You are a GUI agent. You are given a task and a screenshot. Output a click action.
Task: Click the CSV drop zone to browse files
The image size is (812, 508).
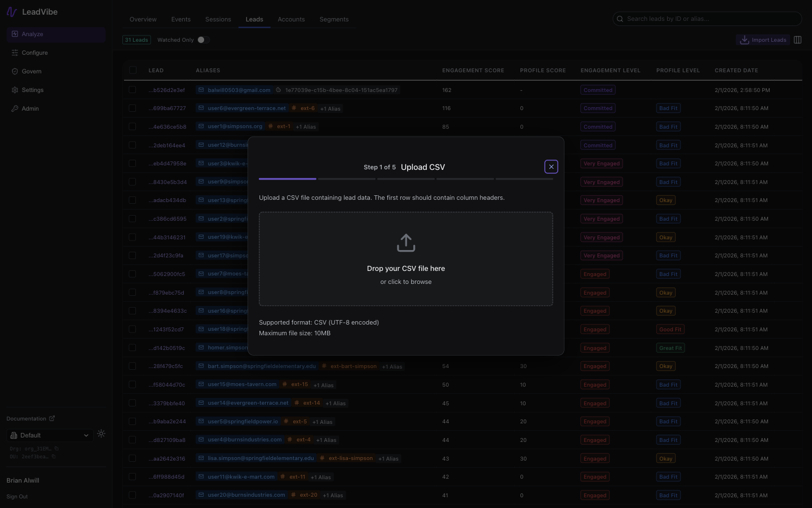406,259
